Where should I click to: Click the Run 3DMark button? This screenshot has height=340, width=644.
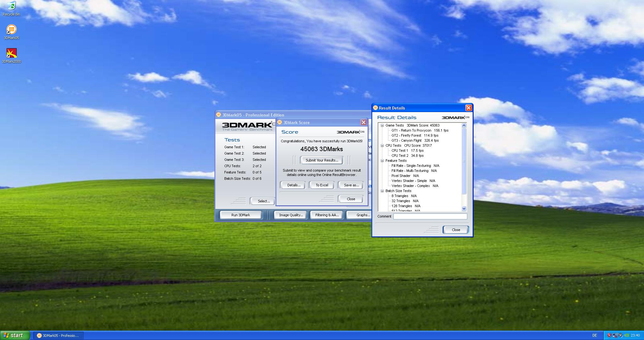[x=241, y=215]
